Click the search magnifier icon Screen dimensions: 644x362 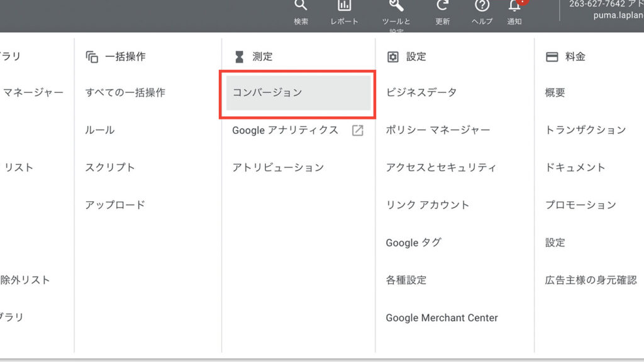coord(301,6)
